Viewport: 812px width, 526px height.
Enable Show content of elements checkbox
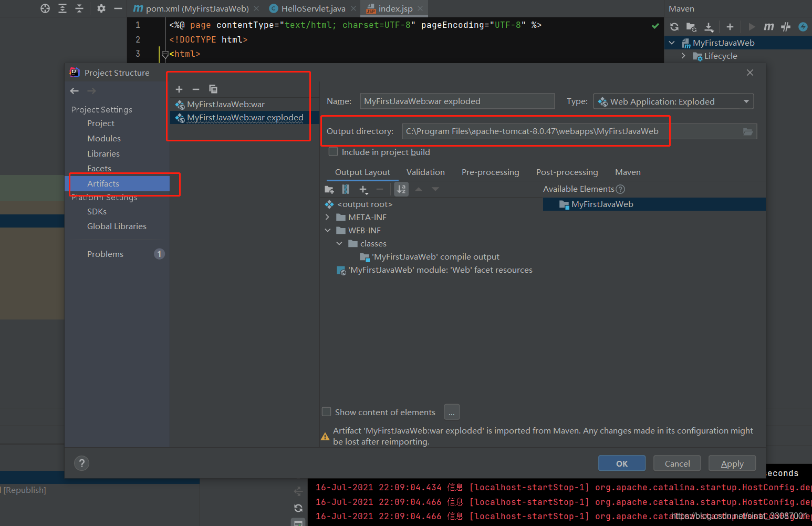[x=326, y=411]
